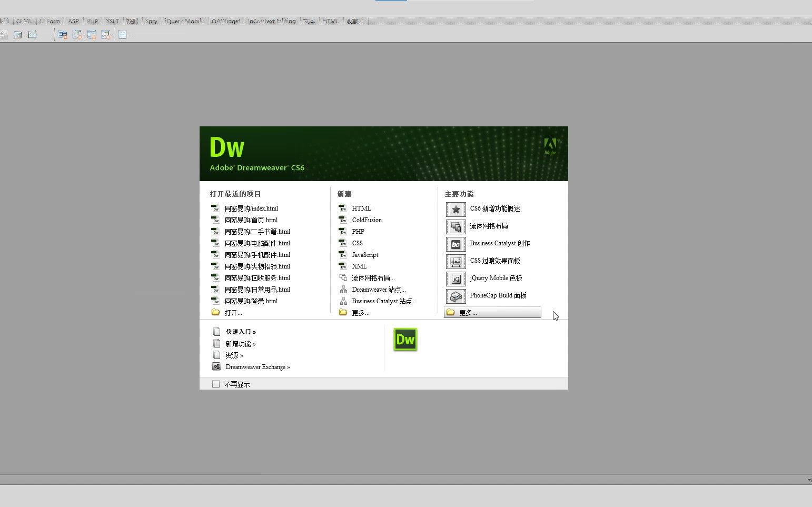Click the star icon for CS6 新增功能概述
The image size is (812, 507).
pos(455,209)
